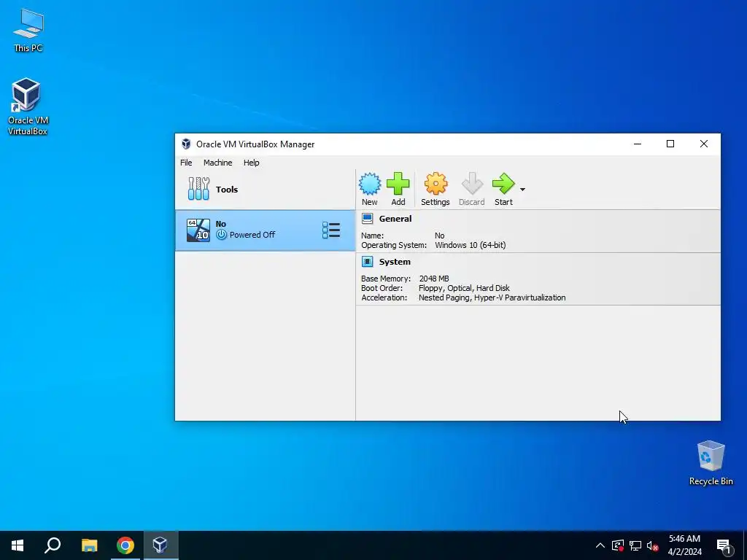Screen dimensions: 747x560
Task: Click the Base Memory value 2048 MB
Action: pyautogui.click(x=434, y=279)
